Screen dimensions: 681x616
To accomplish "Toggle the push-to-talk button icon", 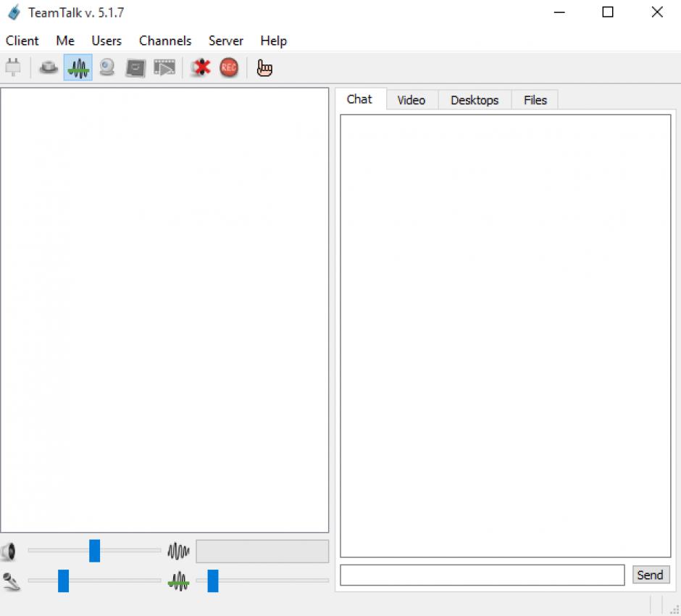I will coord(49,67).
